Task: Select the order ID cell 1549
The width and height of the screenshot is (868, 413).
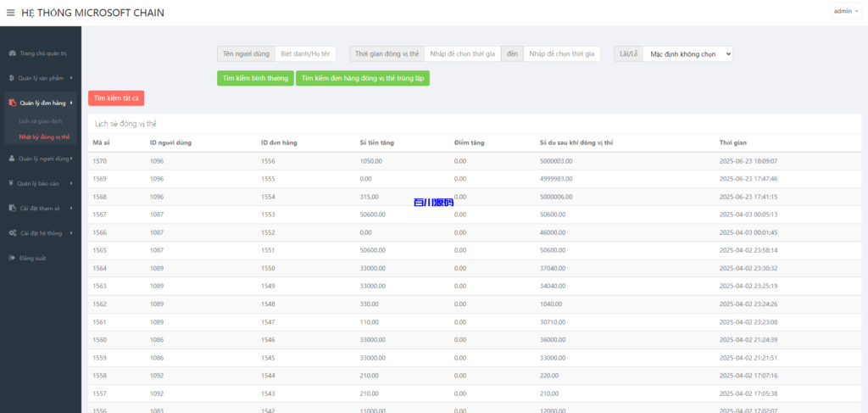Action: [x=268, y=287]
